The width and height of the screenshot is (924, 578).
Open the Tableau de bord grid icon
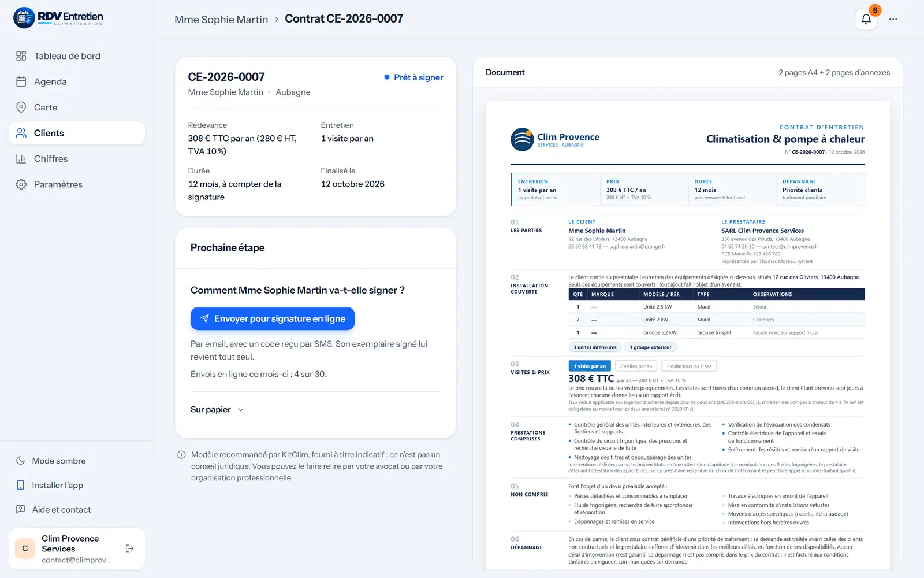tap(21, 56)
